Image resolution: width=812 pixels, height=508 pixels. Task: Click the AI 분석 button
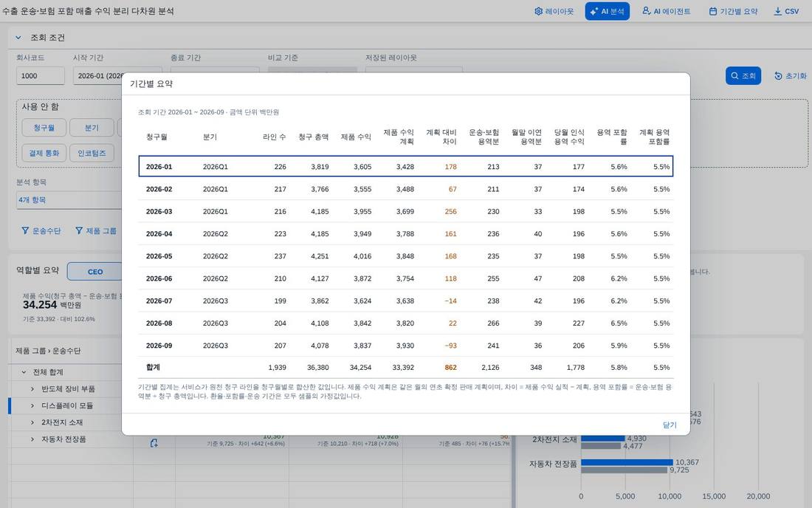coord(607,11)
